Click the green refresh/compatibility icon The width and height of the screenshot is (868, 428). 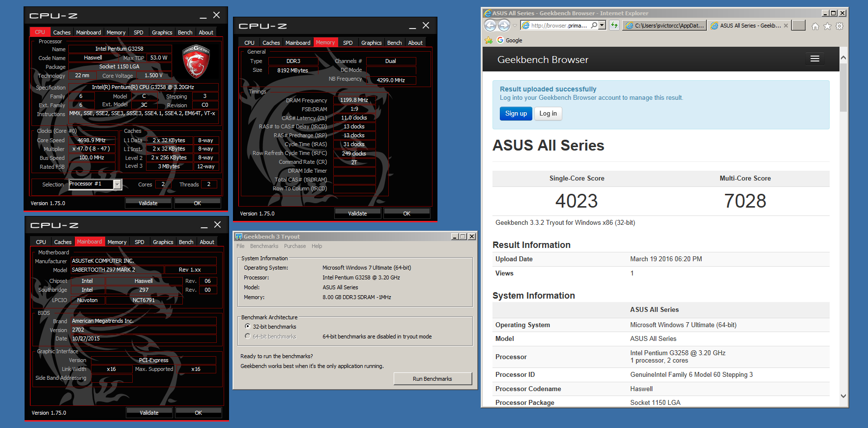(614, 26)
